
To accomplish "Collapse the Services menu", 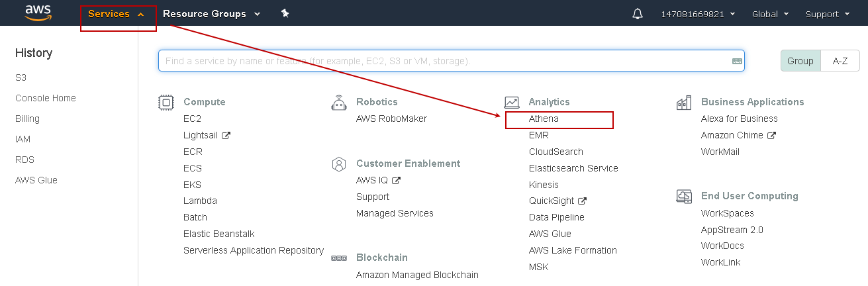I will (116, 14).
